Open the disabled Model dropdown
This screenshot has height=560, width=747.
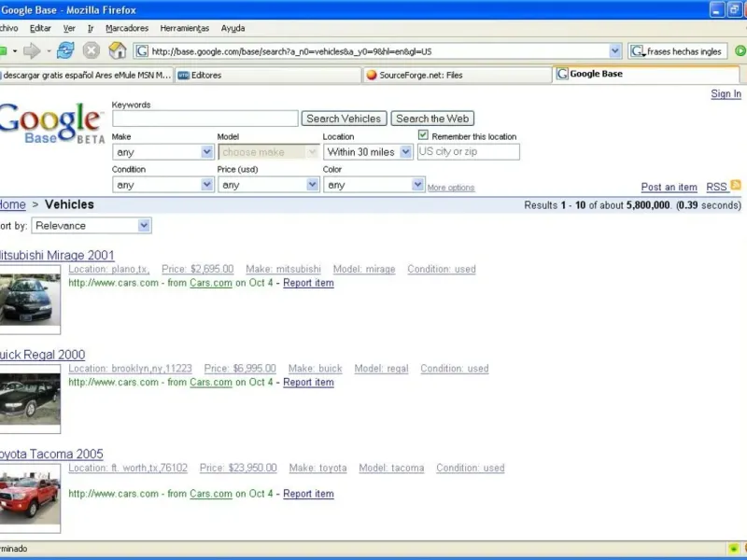pos(268,152)
